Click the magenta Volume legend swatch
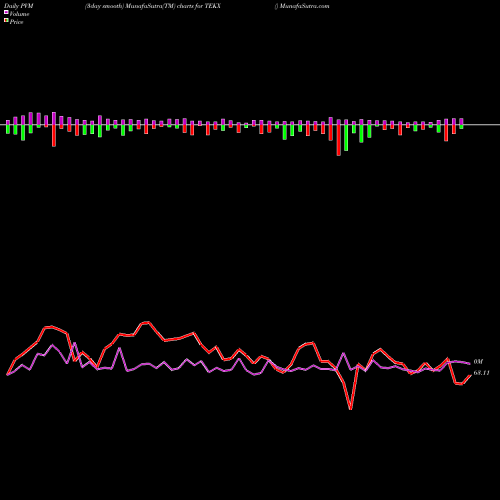The width and height of the screenshot is (500, 500). (x=6, y=12)
